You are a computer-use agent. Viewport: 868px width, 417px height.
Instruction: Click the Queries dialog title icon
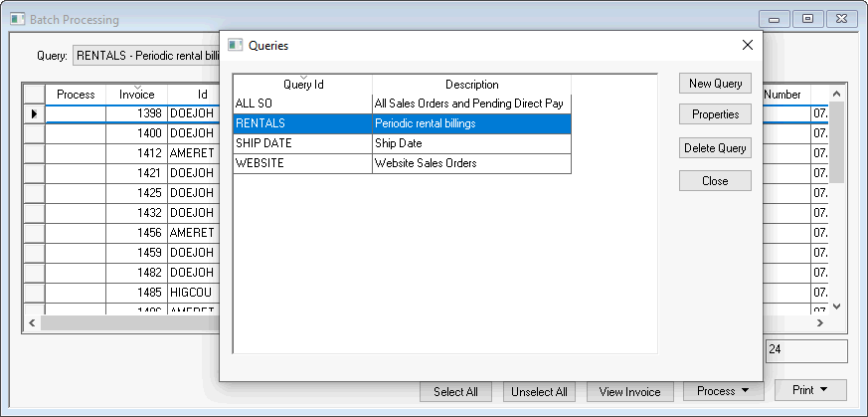236,45
